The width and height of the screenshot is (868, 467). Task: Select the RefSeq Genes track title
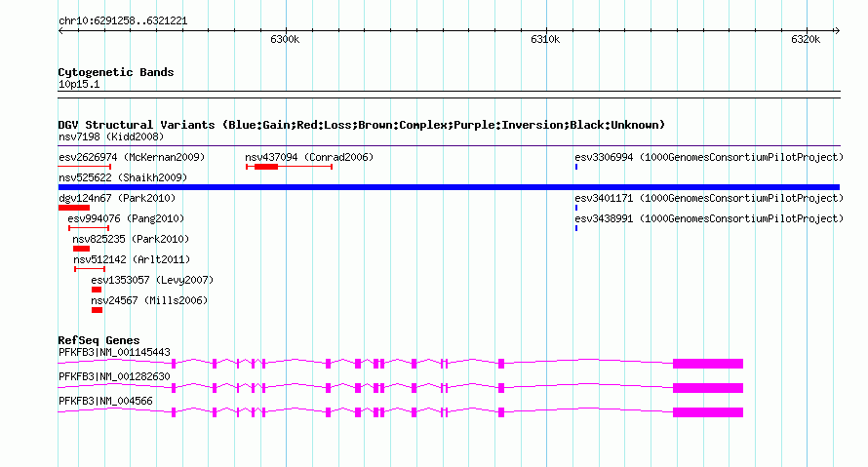click(99, 340)
